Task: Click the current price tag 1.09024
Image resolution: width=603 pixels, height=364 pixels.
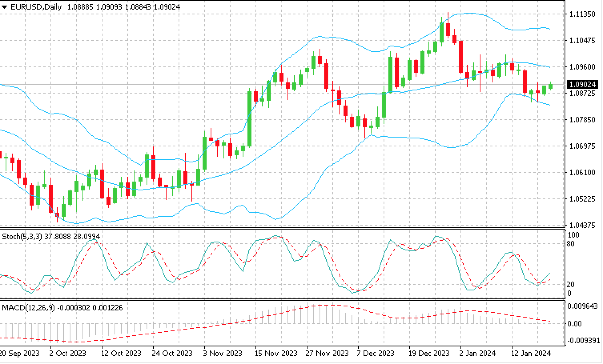Action: 583,84
